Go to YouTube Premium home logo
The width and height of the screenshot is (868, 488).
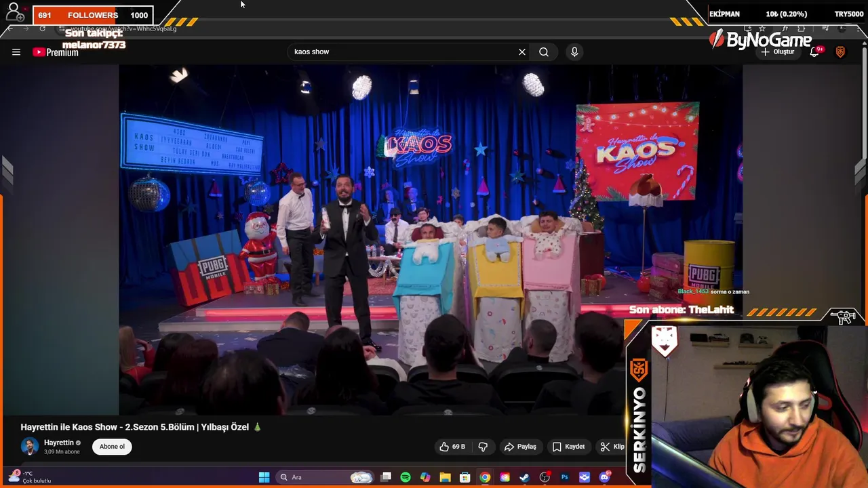pyautogui.click(x=56, y=52)
